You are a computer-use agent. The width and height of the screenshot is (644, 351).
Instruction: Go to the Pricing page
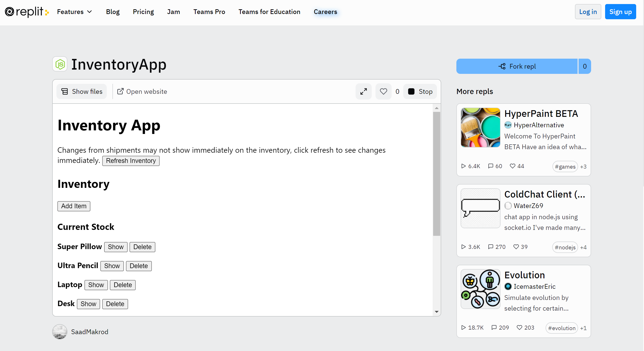[143, 12]
